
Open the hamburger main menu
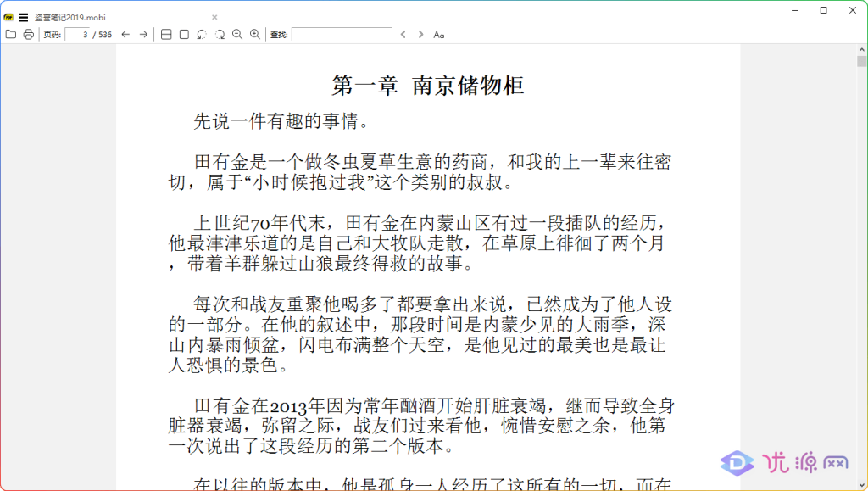[x=23, y=17]
